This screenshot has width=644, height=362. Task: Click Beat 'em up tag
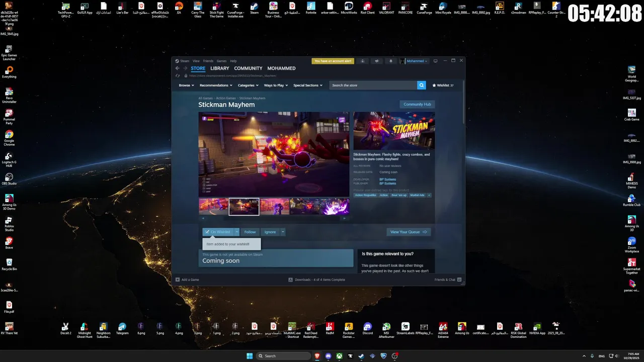[x=398, y=195]
